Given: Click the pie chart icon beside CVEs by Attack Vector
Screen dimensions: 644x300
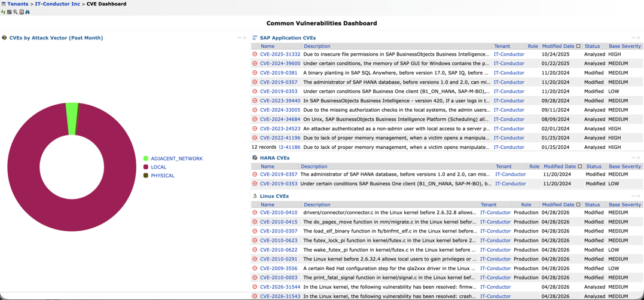Looking at the screenshot, I should pos(5,38).
